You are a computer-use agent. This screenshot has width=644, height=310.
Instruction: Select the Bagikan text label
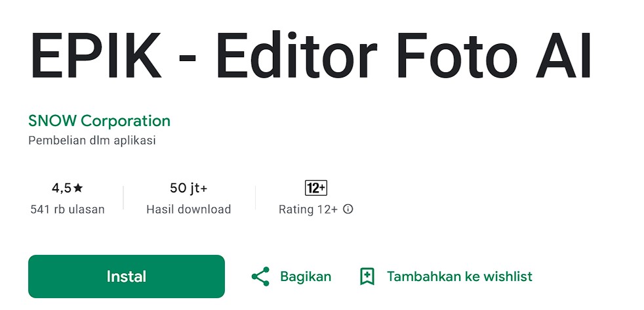[306, 277]
